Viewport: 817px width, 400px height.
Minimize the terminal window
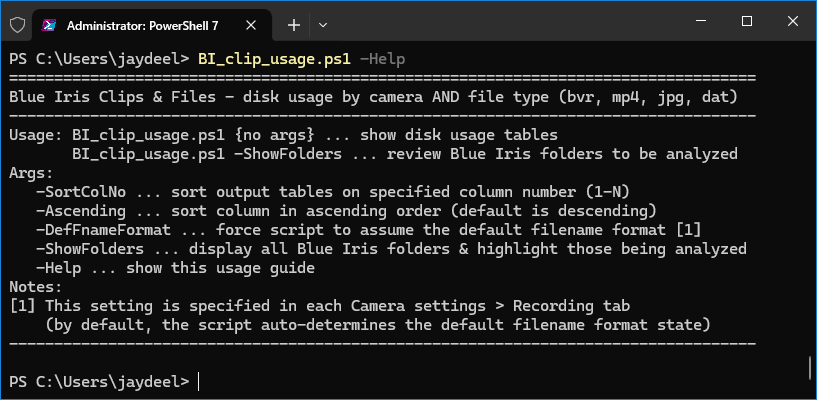click(x=701, y=21)
